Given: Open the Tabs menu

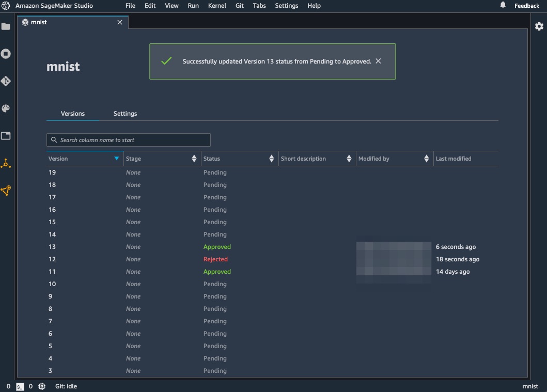Looking at the screenshot, I should 259,6.
